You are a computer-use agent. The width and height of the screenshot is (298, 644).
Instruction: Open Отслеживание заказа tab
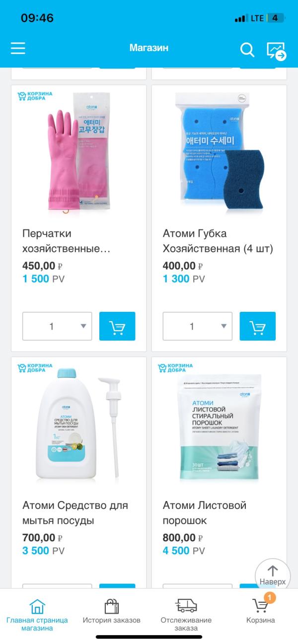(186, 614)
